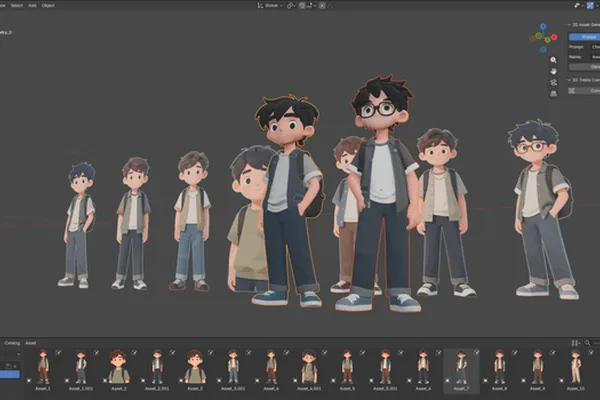Switch perspective/orthographic grid view icon
The width and height of the screenshot is (600, 400).
553,93
